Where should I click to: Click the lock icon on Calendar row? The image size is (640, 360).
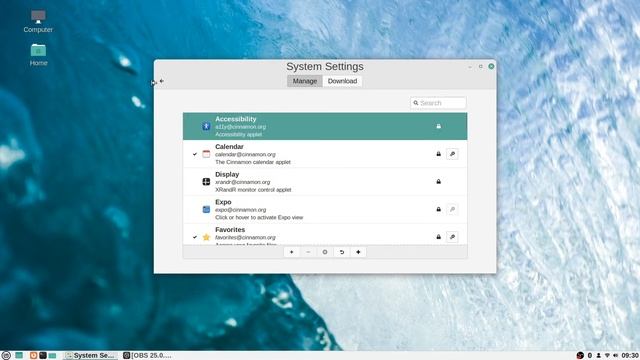(x=438, y=154)
